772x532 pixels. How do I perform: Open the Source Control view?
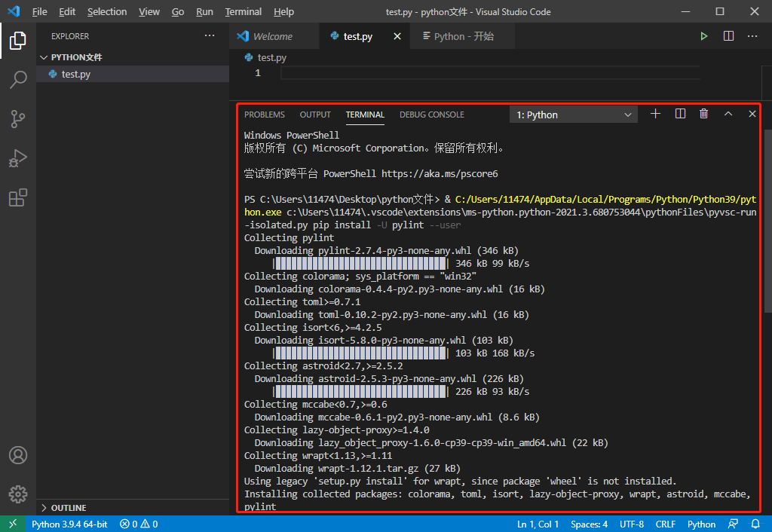tap(18, 119)
